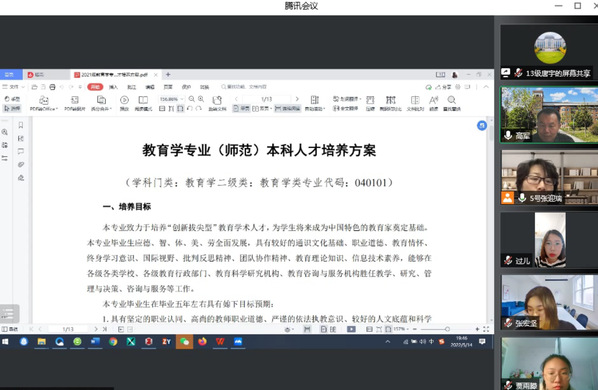Select the Annotate ribbon tab
The width and height of the screenshot is (598, 390).
[x=132, y=87]
